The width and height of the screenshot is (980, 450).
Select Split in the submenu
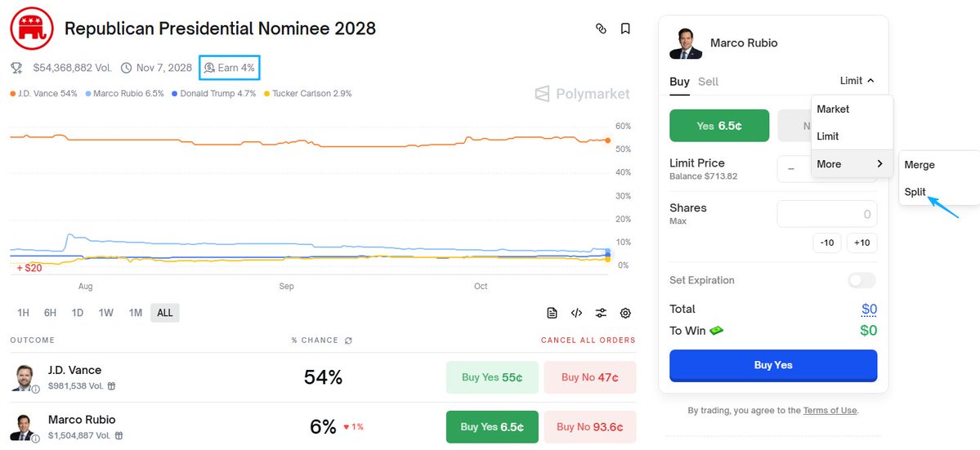[x=915, y=192]
